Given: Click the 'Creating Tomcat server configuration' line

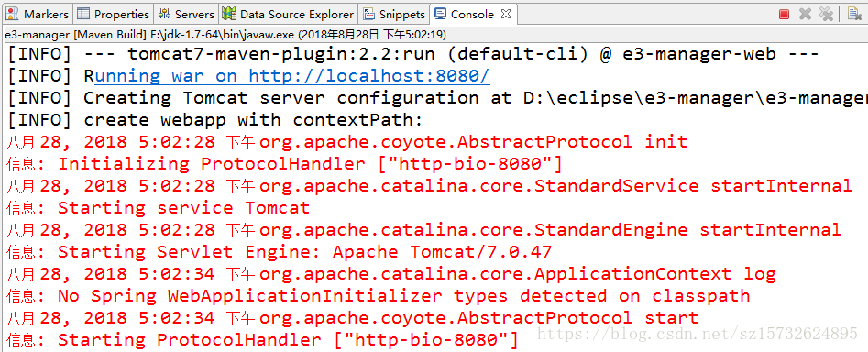Looking at the screenshot, I should click(437, 98).
